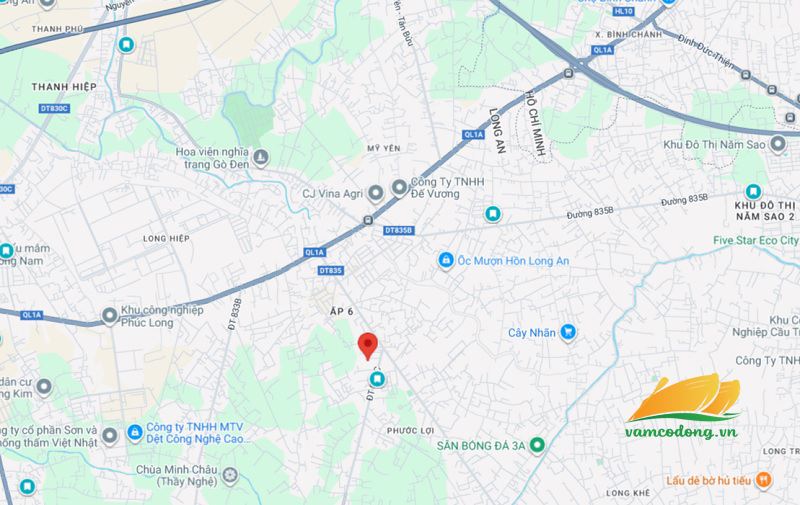This screenshot has width=800, height=505.
Task: Select the Hoa viên nghĩa trang Gò Đen icon
Action: pyautogui.click(x=261, y=158)
